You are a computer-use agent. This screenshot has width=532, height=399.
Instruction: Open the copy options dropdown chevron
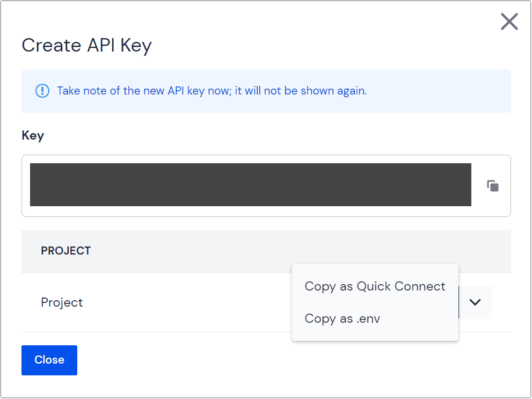coord(475,302)
